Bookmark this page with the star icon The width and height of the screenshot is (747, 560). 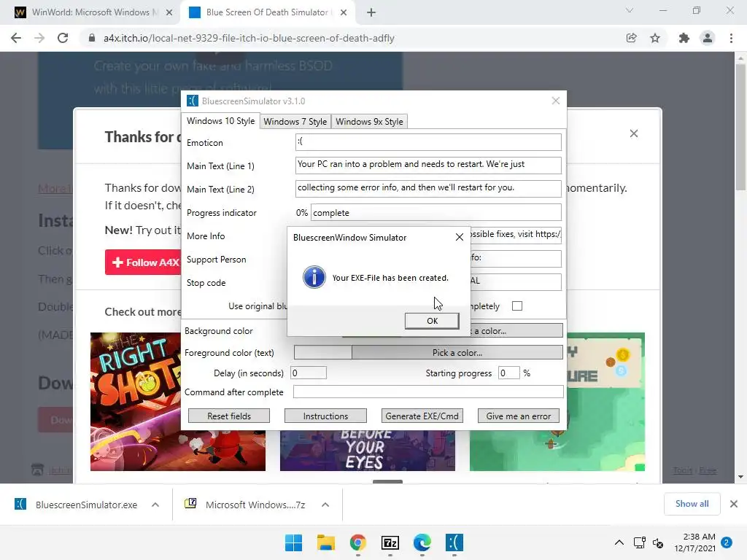click(655, 38)
